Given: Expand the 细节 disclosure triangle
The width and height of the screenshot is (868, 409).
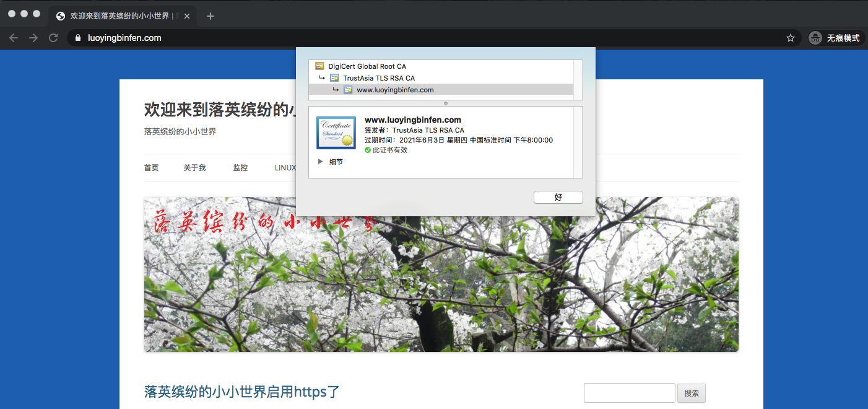Looking at the screenshot, I should click(x=320, y=162).
